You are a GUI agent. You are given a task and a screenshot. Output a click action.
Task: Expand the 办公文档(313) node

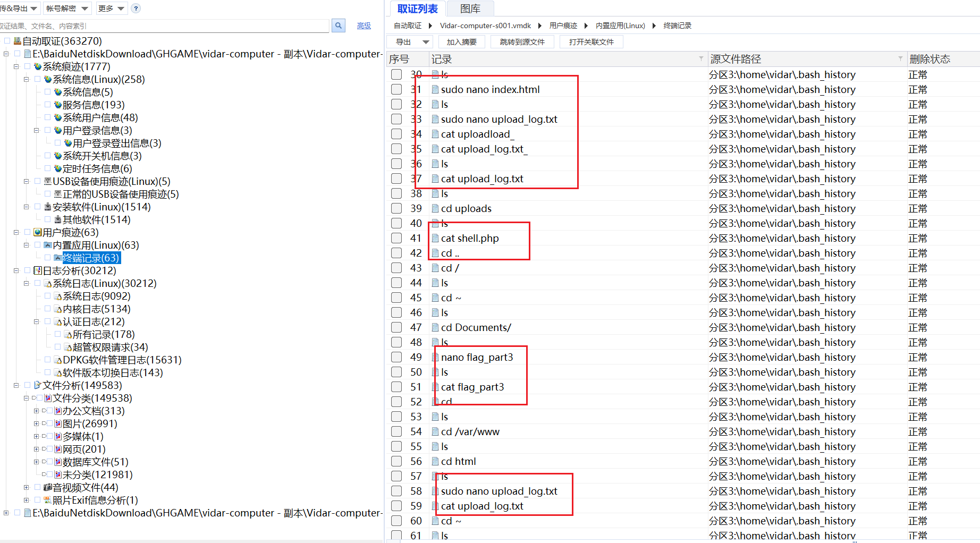tap(36, 411)
